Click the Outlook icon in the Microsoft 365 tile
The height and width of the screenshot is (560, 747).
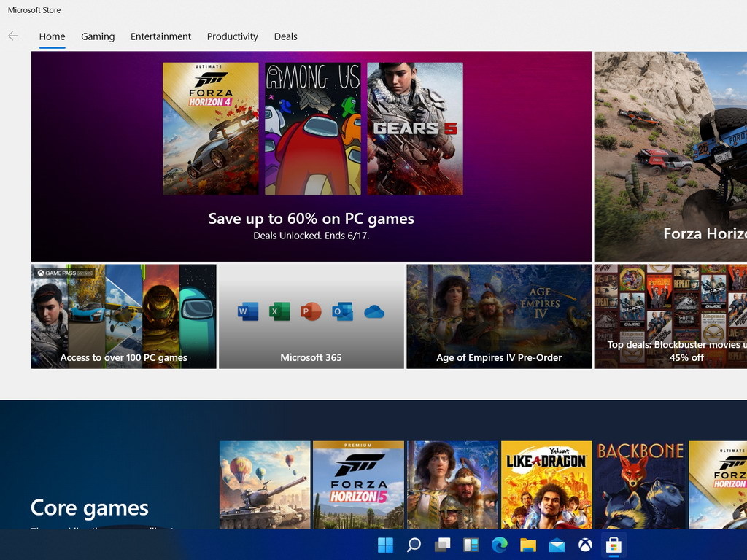point(343,312)
